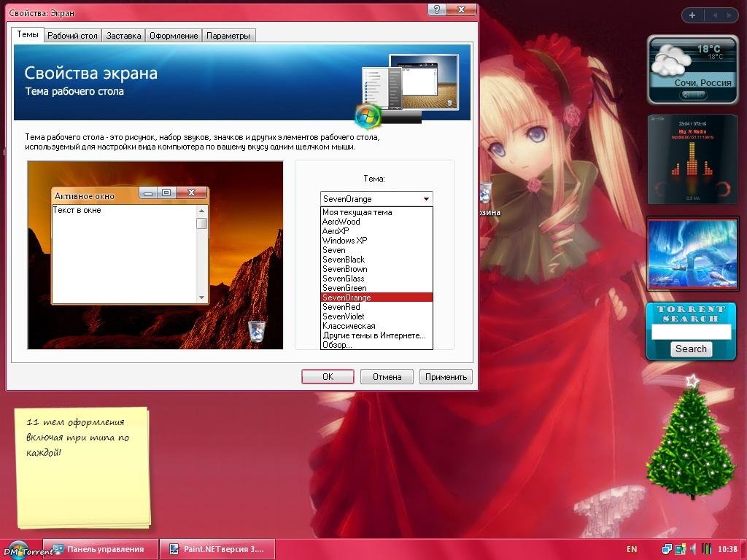Screen dimensions: 747x560
Task: Open Панель управления taskbar button
Action: pyautogui.click(x=100, y=549)
